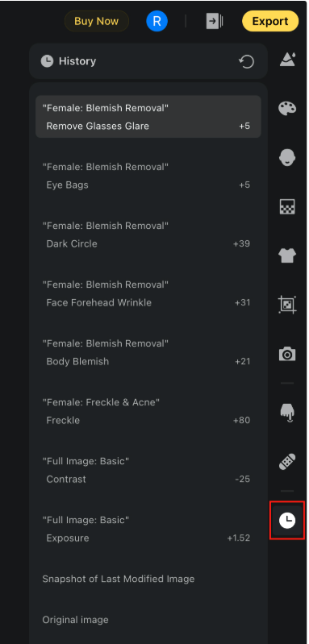Click the Export button
This screenshot has height=644, width=309.
(270, 21)
